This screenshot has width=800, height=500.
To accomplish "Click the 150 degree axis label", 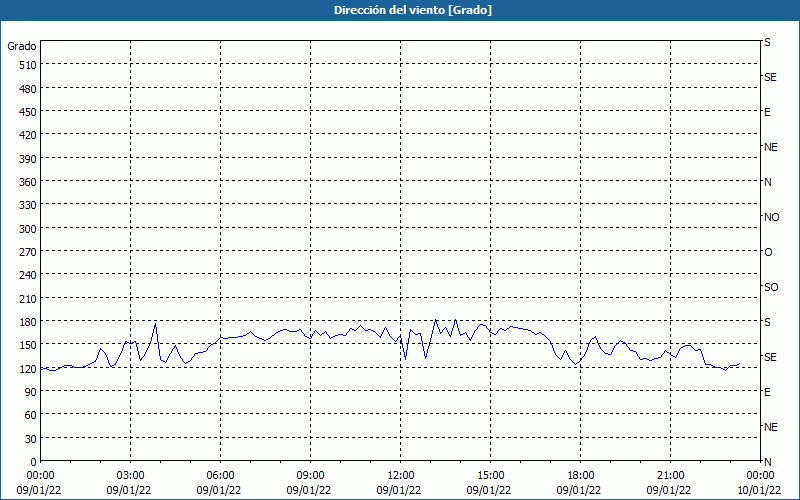I will [x=28, y=345].
